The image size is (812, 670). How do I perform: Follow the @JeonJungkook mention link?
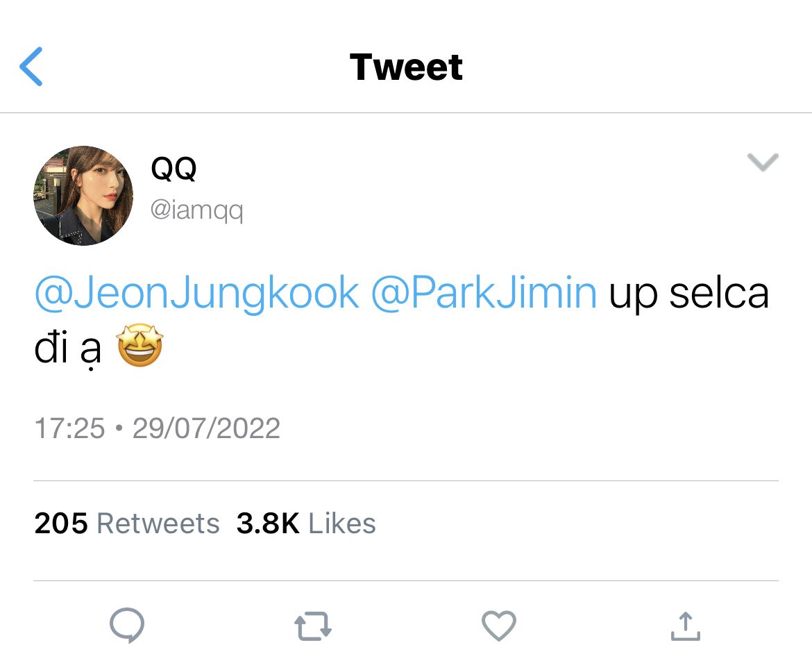pos(197,294)
